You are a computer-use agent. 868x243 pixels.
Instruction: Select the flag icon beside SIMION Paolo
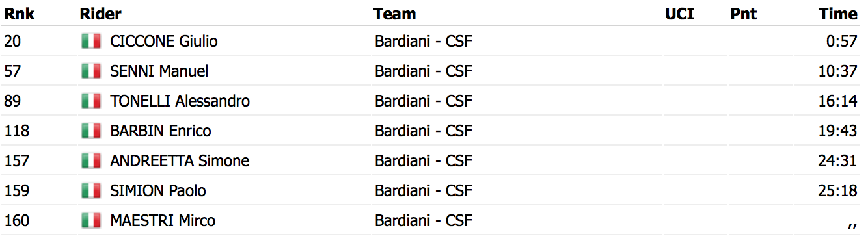click(x=91, y=191)
